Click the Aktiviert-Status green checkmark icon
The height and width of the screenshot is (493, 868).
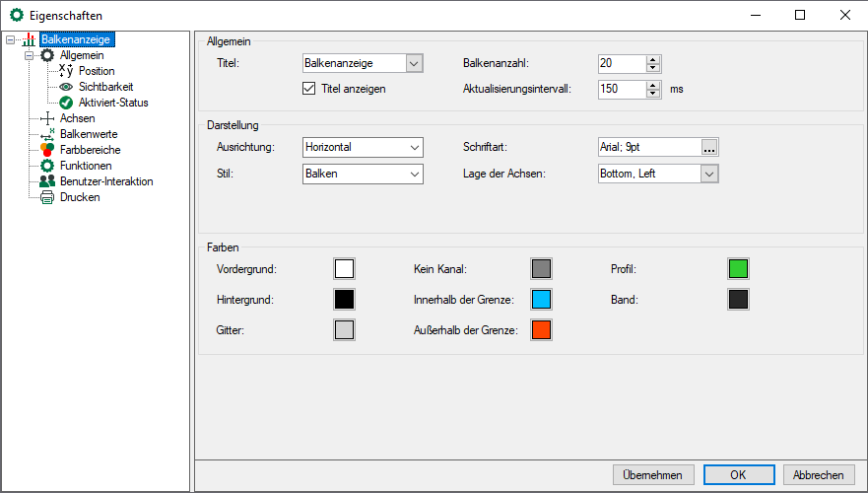tap(66, 102)
